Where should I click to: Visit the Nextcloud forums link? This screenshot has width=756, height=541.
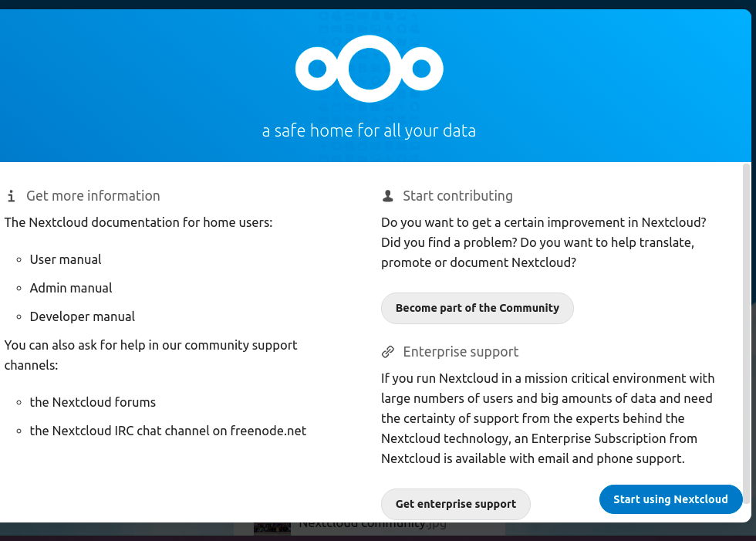pyautogui.click(x=93, y=402)
